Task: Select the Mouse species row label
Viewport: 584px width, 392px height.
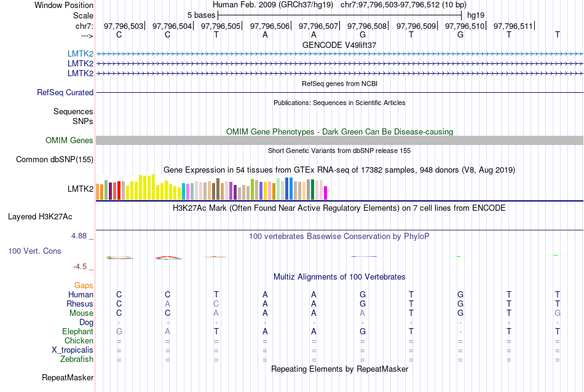Action: pos(81,313)
